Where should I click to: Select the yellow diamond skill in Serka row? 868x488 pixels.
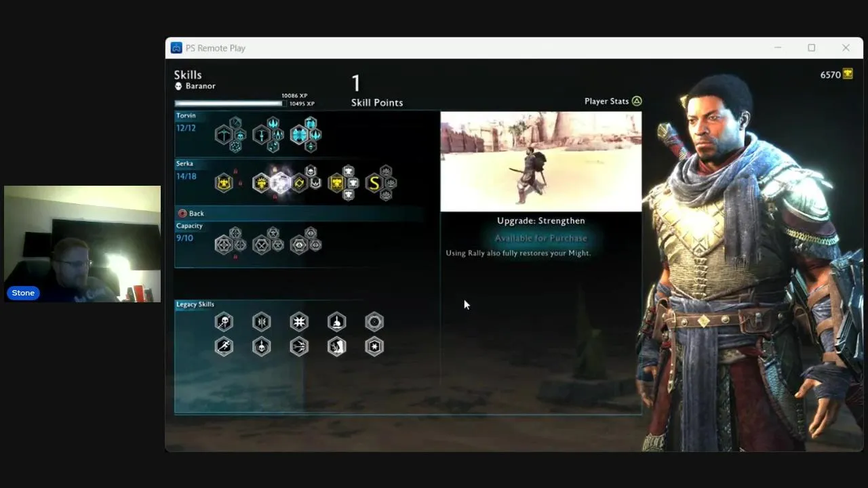click(299, 182)
